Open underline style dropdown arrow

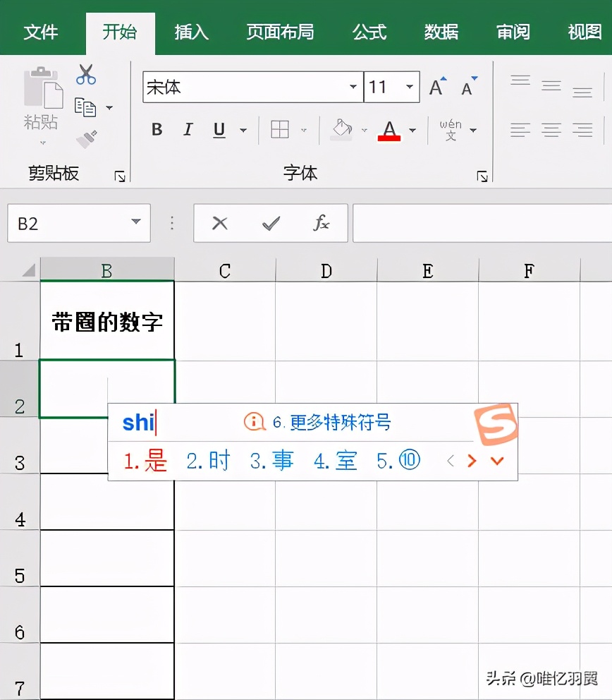(x=243, y=131)
